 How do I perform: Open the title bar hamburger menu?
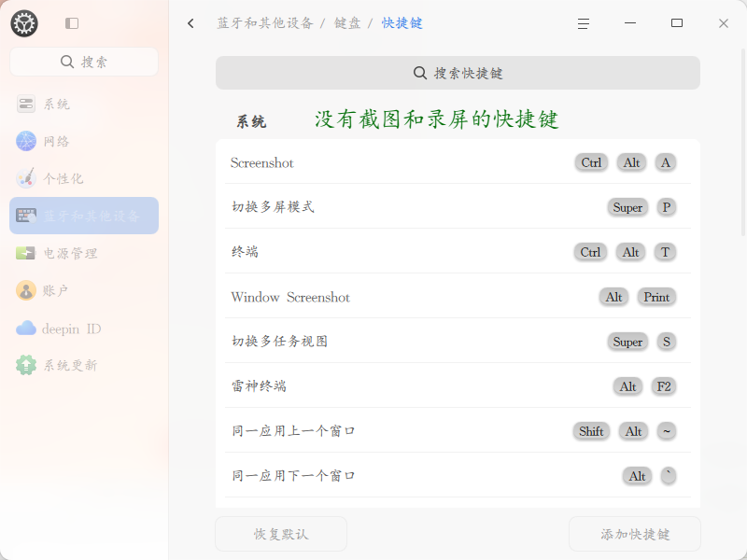click(x=584, y=23)
